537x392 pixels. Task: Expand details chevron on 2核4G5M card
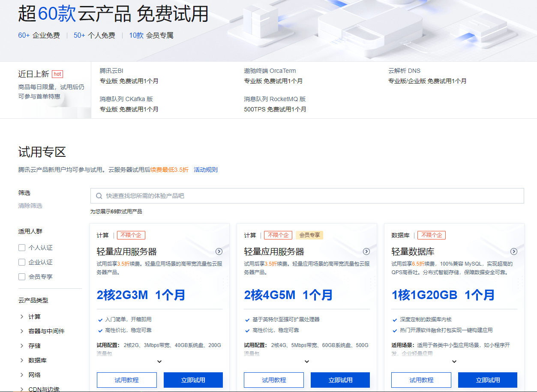pos(307,362)
